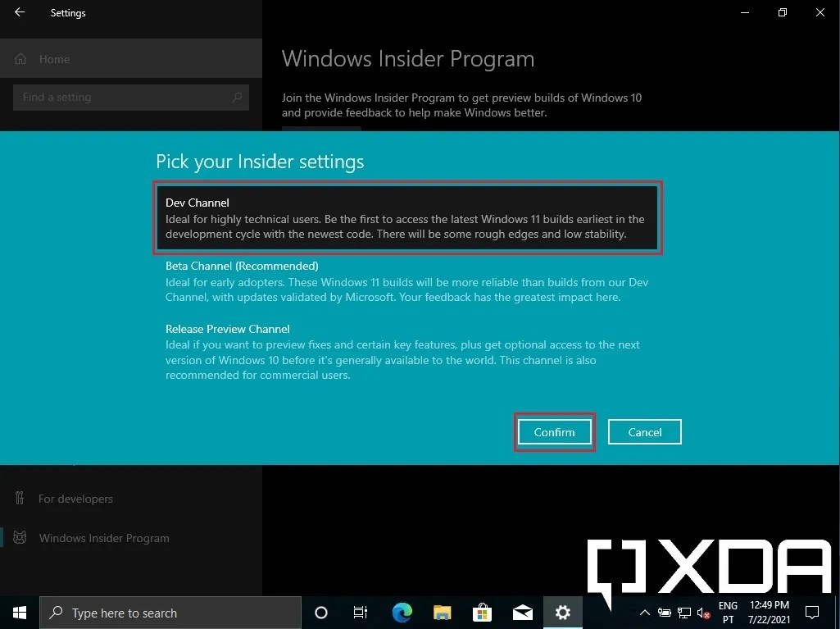Open the Start menu
Image resolution: width=840 pixels, height=629 pixels.
[x=19, y=613]
